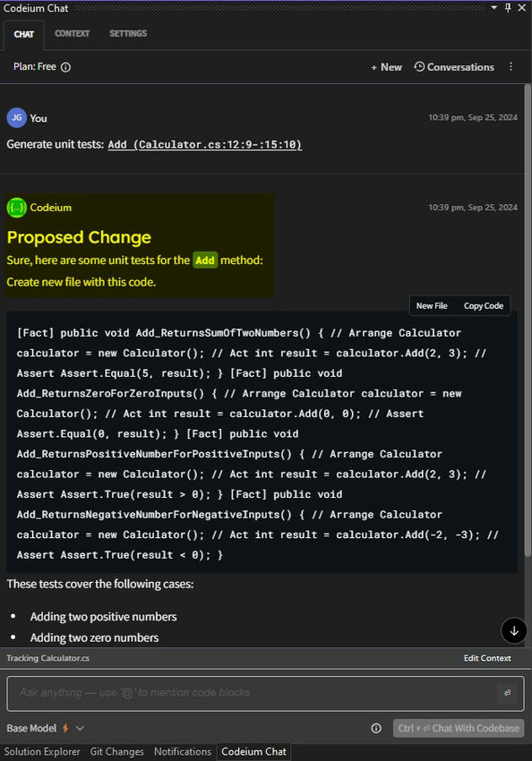Click the JG user avatar
532x761 pixels.
point(16,118)
